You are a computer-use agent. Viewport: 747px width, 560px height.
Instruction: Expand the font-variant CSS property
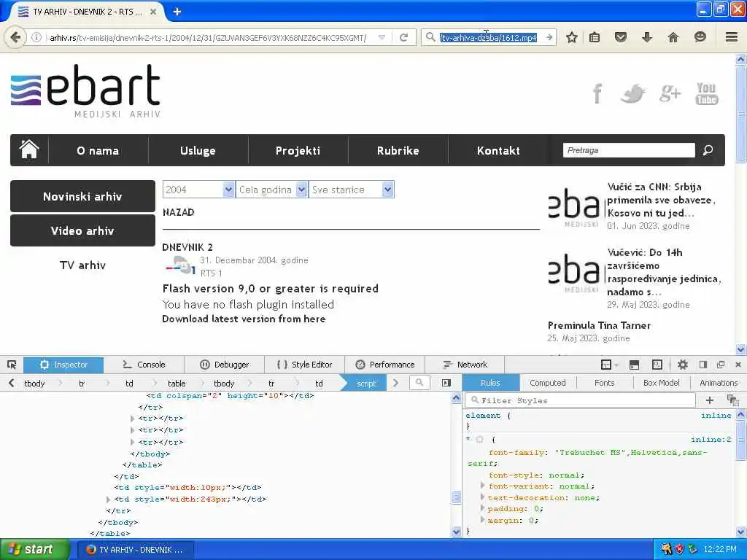(482, 486)
